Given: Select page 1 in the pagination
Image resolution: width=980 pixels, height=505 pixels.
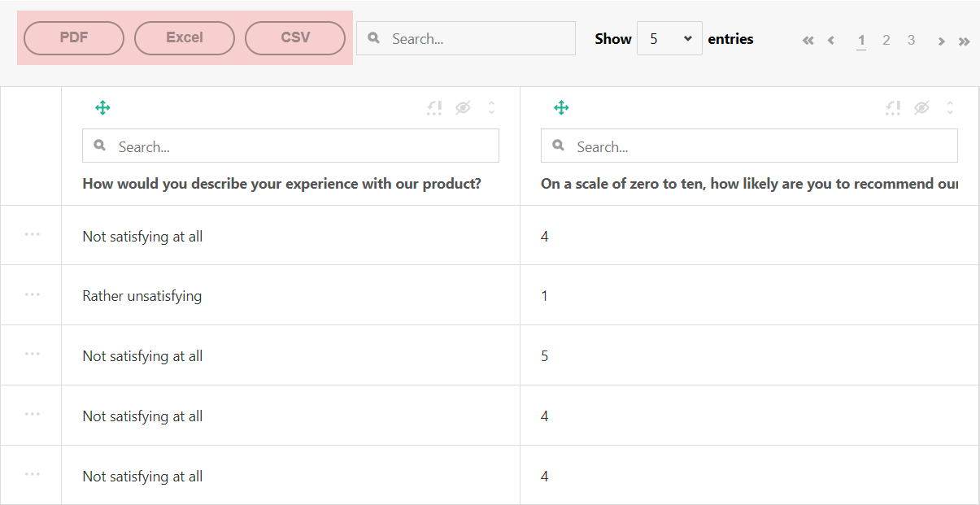Looking at the screenshot, I should 861,40.
